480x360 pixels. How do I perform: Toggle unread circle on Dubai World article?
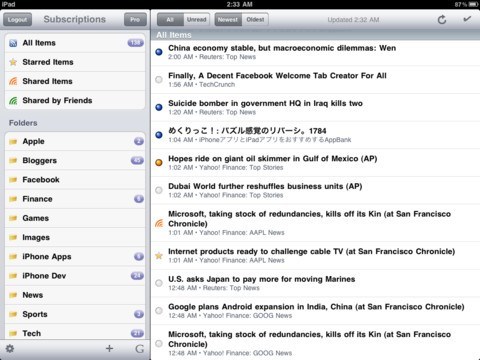[159, 190]
